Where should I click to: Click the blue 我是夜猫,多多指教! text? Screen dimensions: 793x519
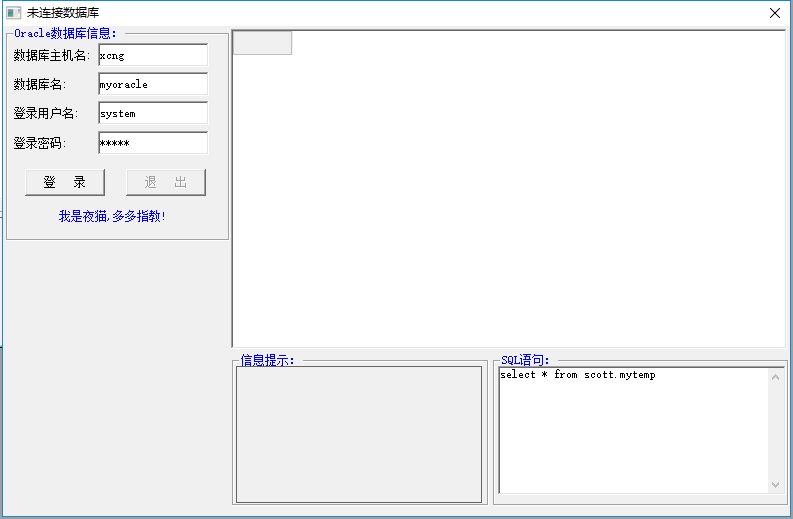tap(112, 216)
